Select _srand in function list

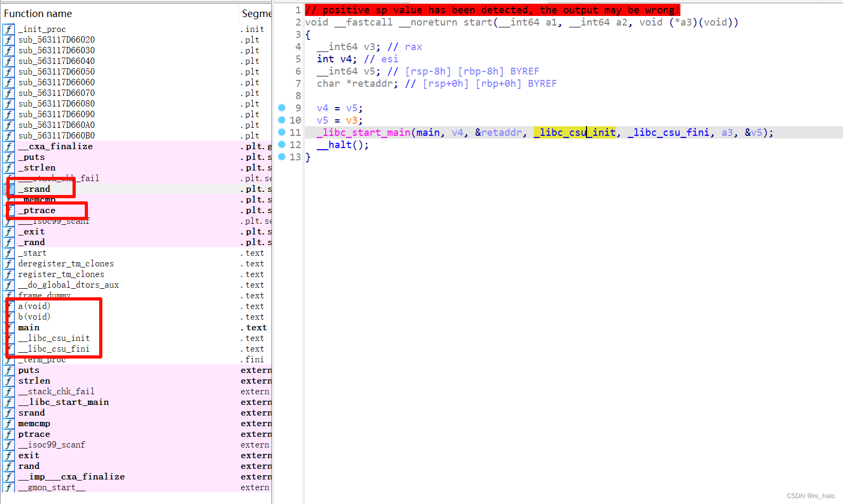(x=136, y=189)
